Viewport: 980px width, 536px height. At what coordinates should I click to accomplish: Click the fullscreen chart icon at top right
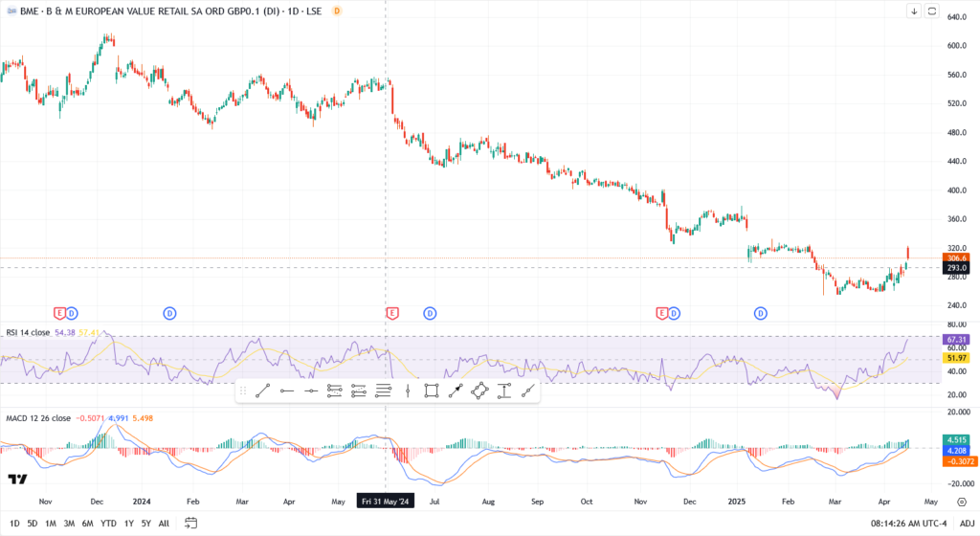[x=932, y=11]
